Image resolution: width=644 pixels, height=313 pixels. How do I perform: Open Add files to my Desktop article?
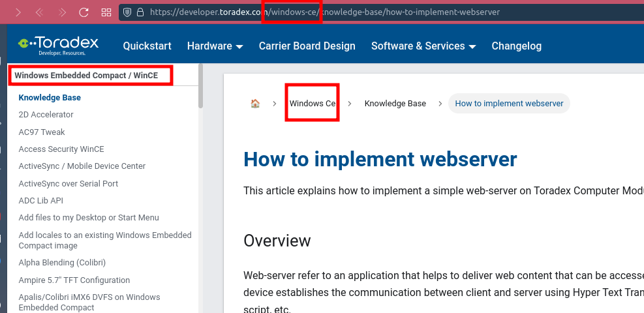[x=89, y=218]
